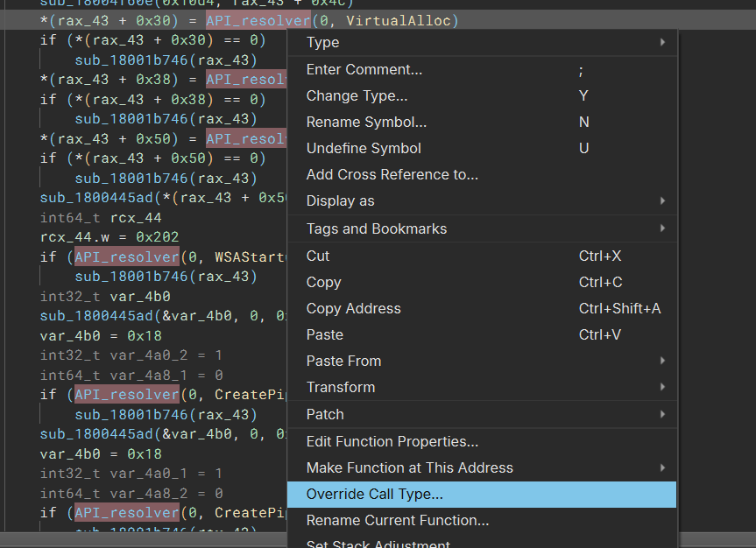Expand the Display as submenu
Screen dimensions: 756x548
pyautogui.click(x=482, y=201)
